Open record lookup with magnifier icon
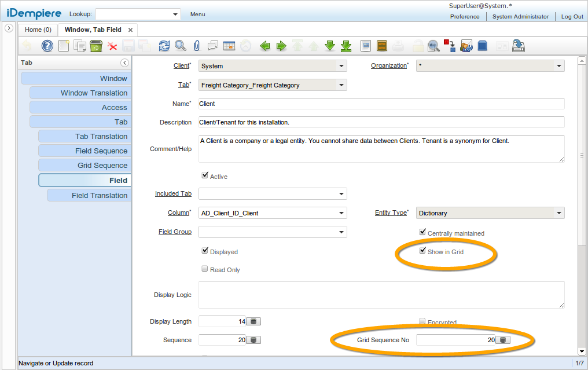 pyautogui.click(x=181, y=46)
